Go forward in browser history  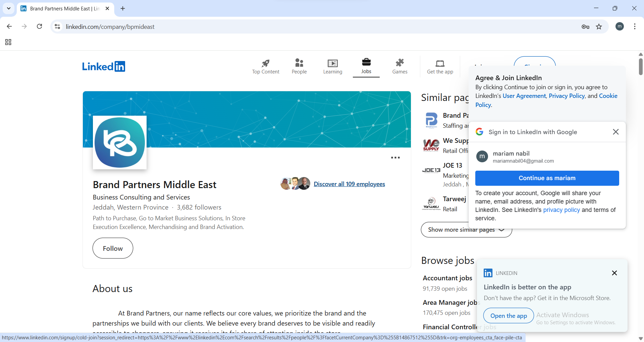pos(24,26)
